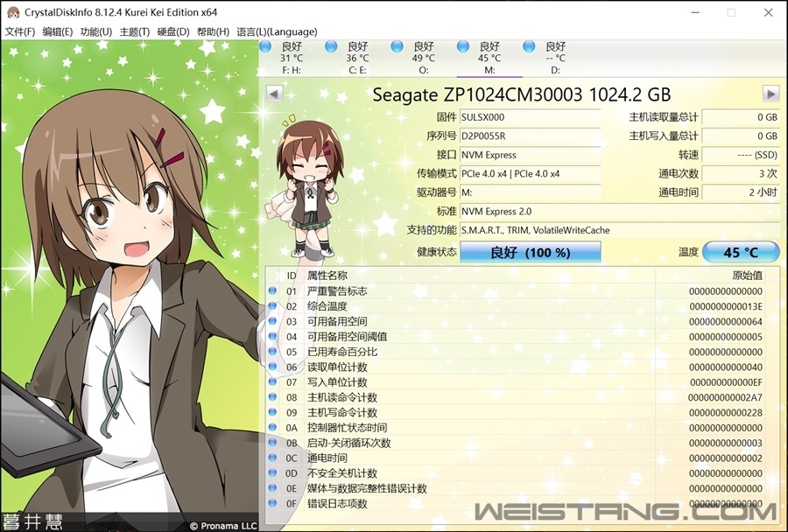Click status dot for 04 可用备用空间阈值
Screen dimensions: 788x532
pos(272,336)
